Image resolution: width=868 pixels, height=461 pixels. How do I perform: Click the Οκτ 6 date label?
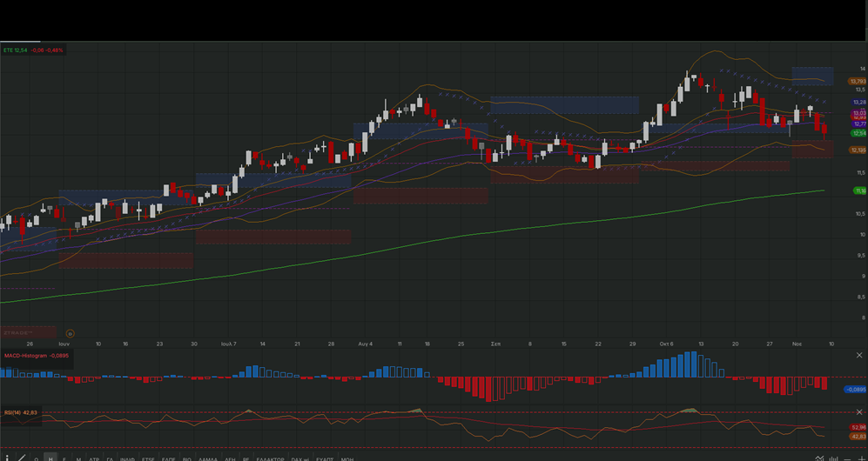click(x=667, y=344)
